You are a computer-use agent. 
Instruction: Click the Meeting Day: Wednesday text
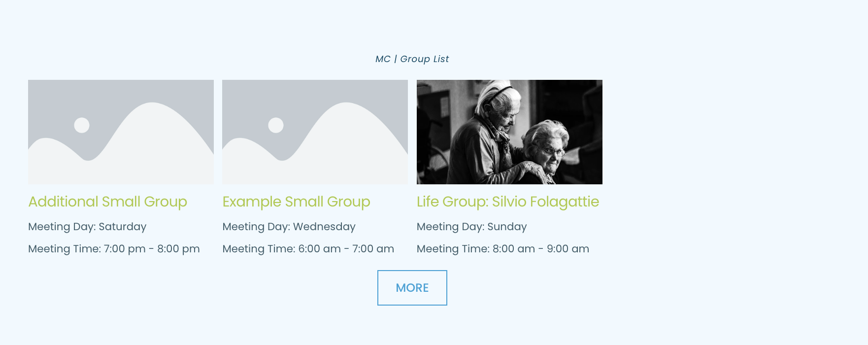click(x=289, y=227)
